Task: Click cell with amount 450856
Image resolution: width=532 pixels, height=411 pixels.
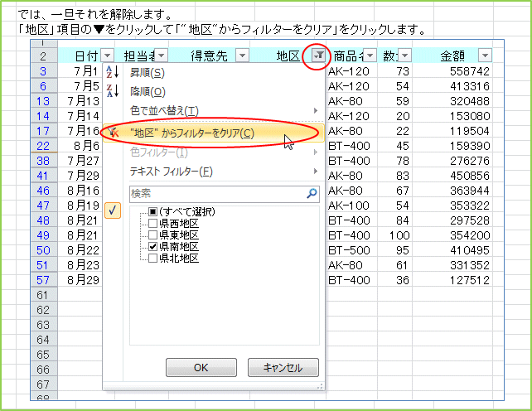Action: click(x=452, y=176)
